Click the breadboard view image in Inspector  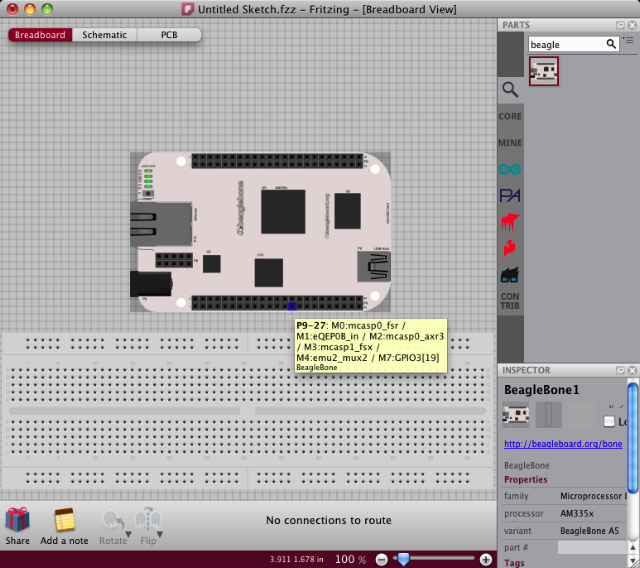[x=516, y=415]
